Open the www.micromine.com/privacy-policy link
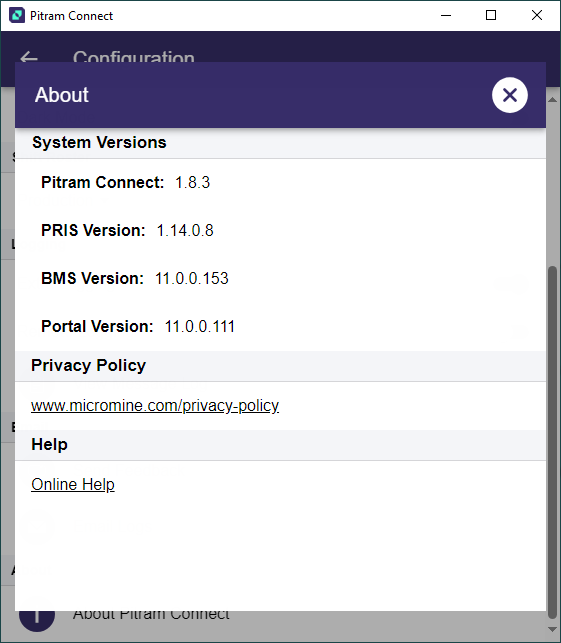 [x=155, y=406]
